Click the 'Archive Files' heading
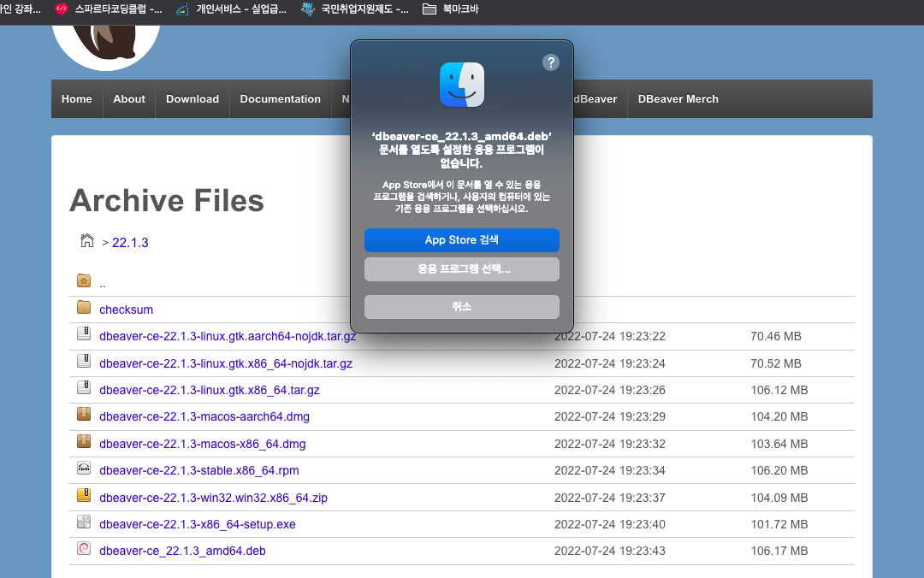Image resolution: width=924 pixels, height=578 pixels. [167, 200]
